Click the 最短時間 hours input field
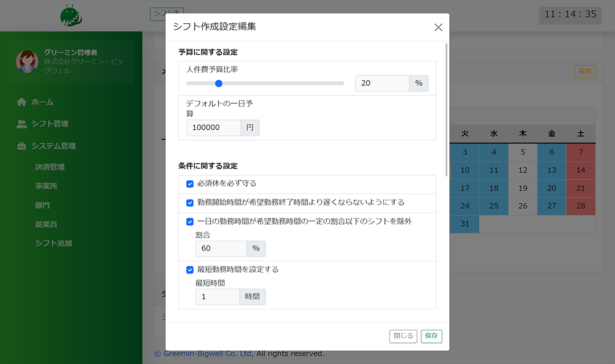 click(x=217, y=297)
